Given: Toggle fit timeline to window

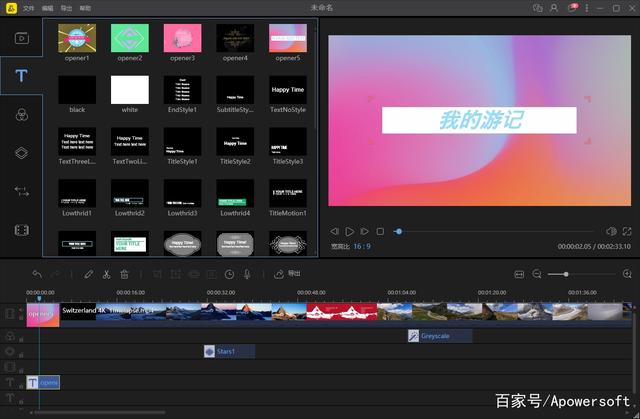Looking at the screenshot, I should [519, 273].
